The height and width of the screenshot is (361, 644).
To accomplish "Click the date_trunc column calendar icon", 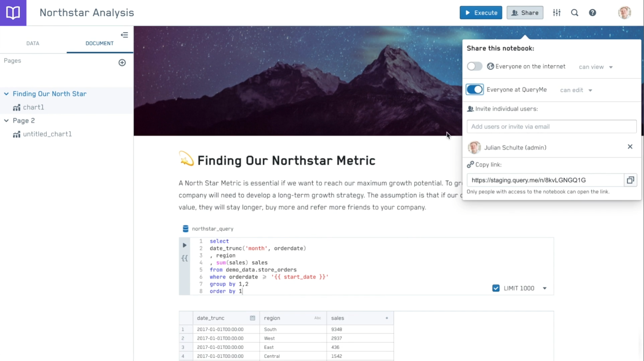I will [x=252, y=318].
